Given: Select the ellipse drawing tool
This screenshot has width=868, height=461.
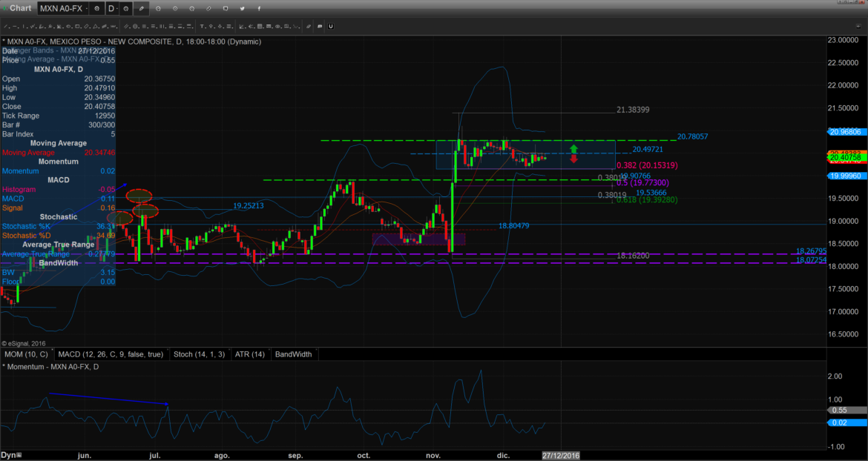Looking at the screenshot, I should click(68, 26).
